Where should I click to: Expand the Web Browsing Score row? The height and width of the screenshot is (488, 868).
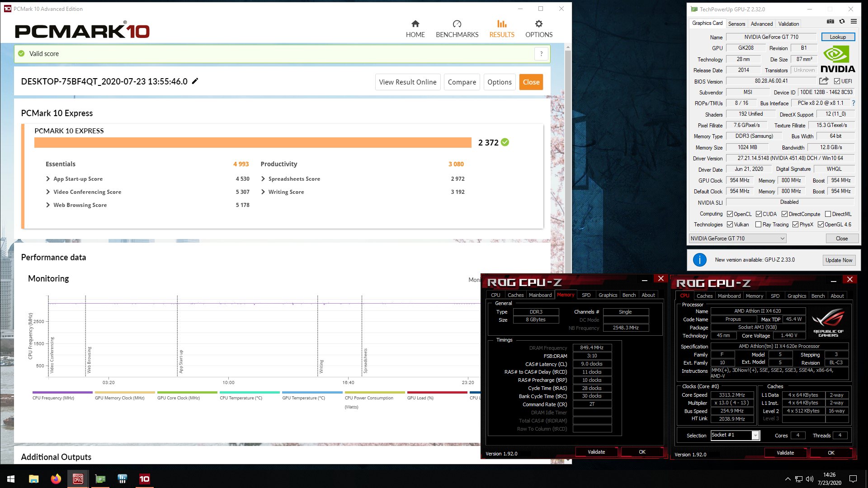48,205
